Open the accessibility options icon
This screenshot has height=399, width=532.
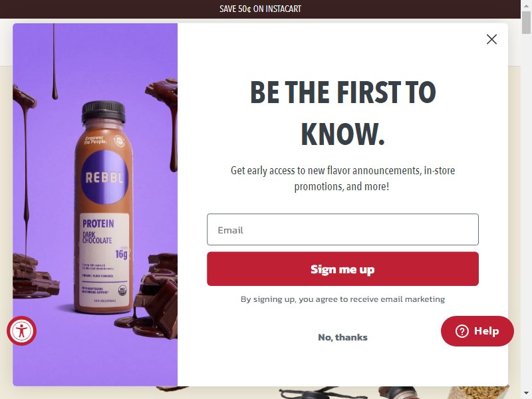pos(21,331)
